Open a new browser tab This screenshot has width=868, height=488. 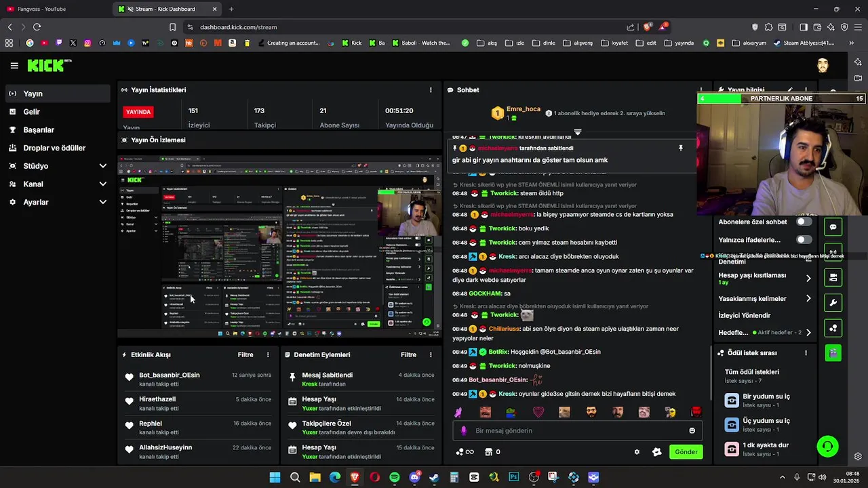pyautogui.click(x=231, y=9)
